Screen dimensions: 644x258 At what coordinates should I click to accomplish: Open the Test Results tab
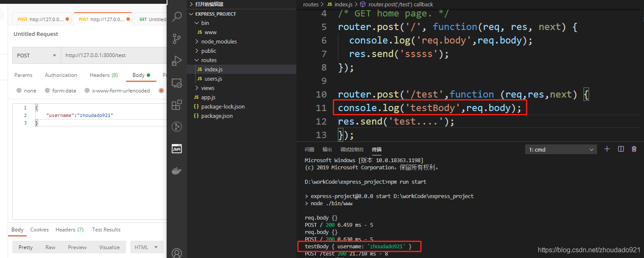(x=106, y=230)
